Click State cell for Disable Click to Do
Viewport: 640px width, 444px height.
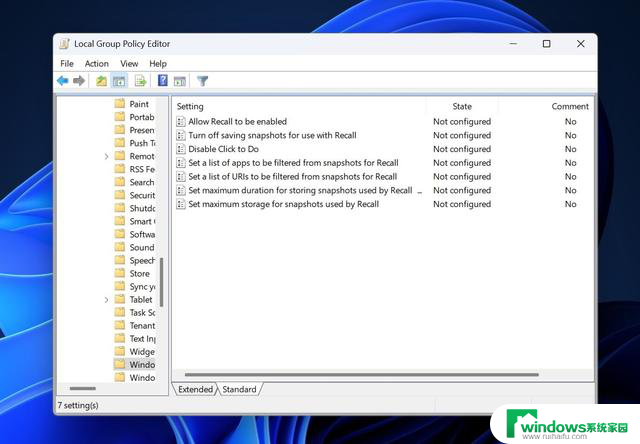(x=462, y=149)
